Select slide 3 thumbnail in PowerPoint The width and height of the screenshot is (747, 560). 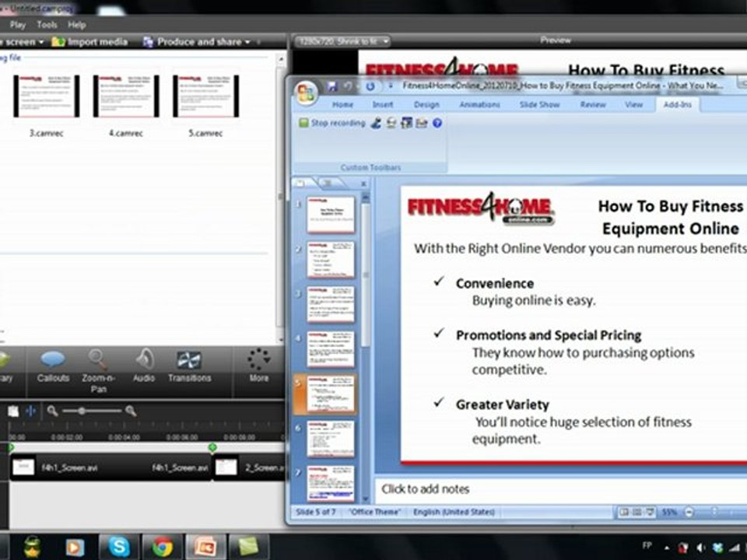pyautogui.click(x=331, y=304)
